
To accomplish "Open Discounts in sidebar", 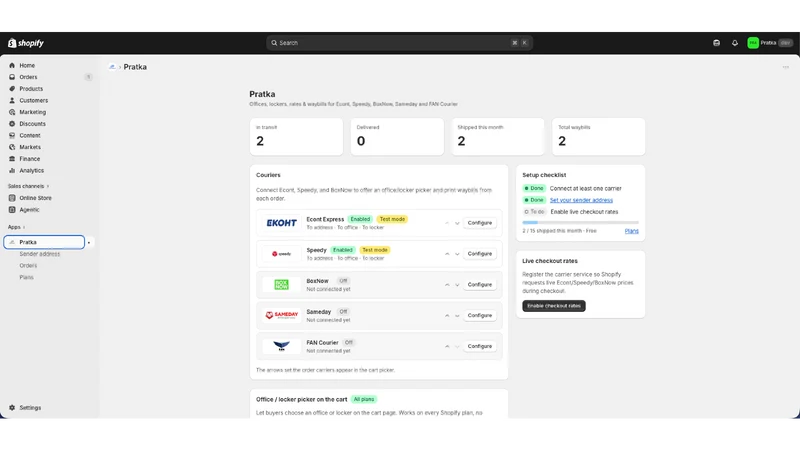I will click(x=32, y=124).
